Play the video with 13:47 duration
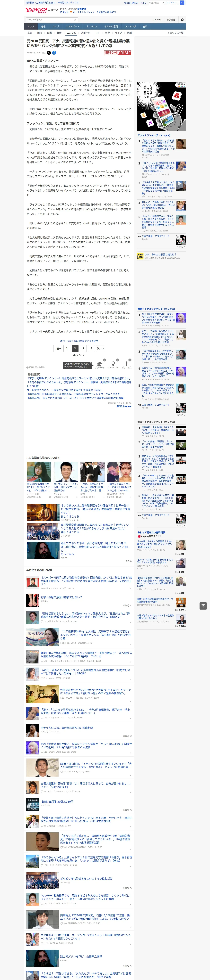This screenshot has width=210, height=980. pyautogui.click(x=181, y=431)
